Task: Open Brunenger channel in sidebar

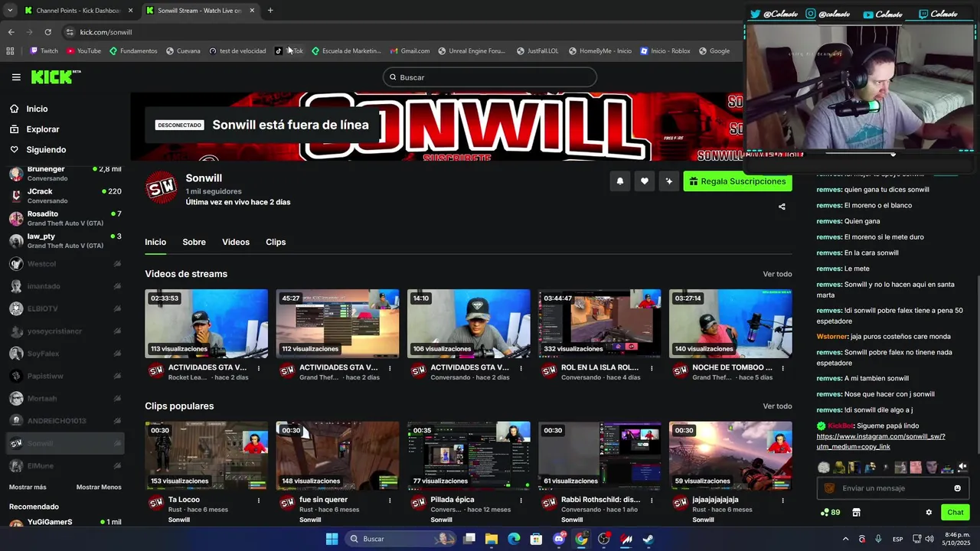Action: (65, 174)
